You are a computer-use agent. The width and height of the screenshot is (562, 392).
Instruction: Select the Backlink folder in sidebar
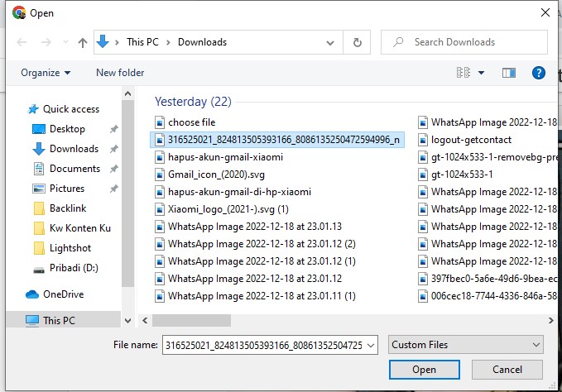click(67, 208)
